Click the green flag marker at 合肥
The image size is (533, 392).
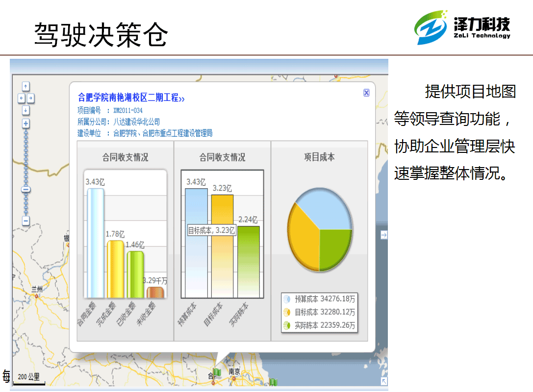217,373
